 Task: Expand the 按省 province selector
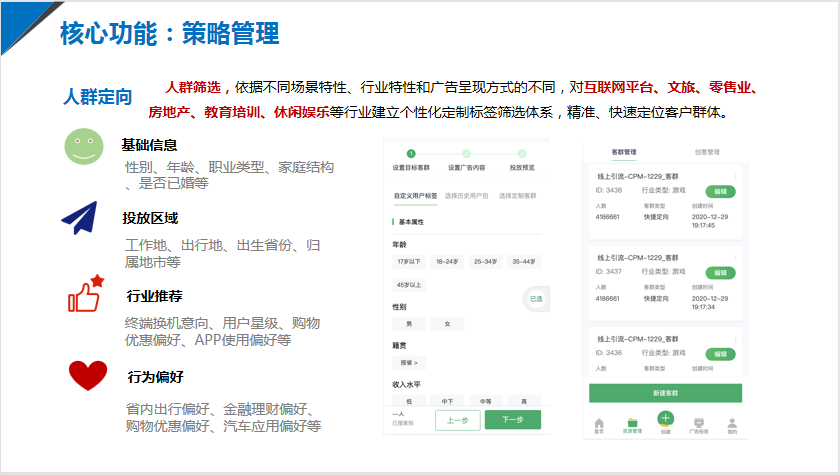pos(409,362)
